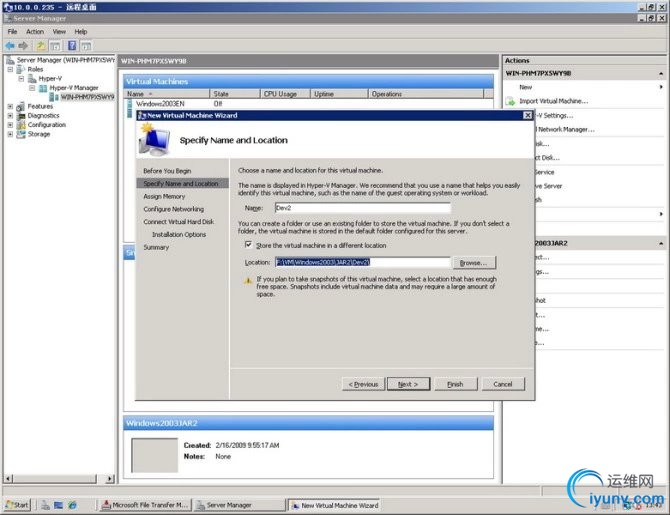The image size is (670, 515).
Task: Collapse the Roles tree node
Action: click(10, 69)
